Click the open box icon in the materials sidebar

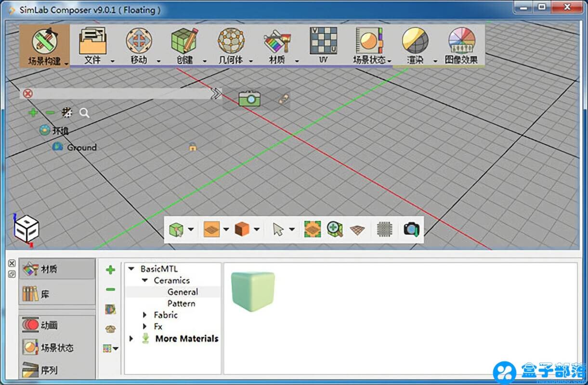click(110, 329)
